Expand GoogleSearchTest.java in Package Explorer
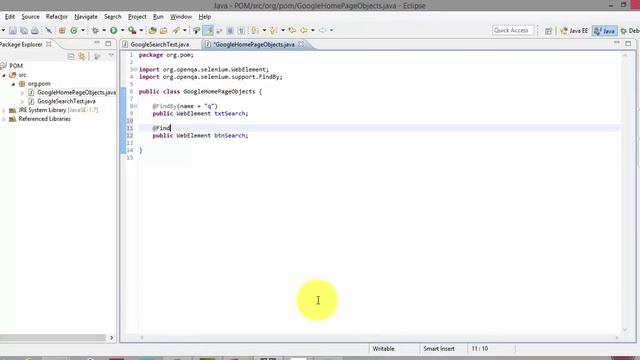 (22, 101)
